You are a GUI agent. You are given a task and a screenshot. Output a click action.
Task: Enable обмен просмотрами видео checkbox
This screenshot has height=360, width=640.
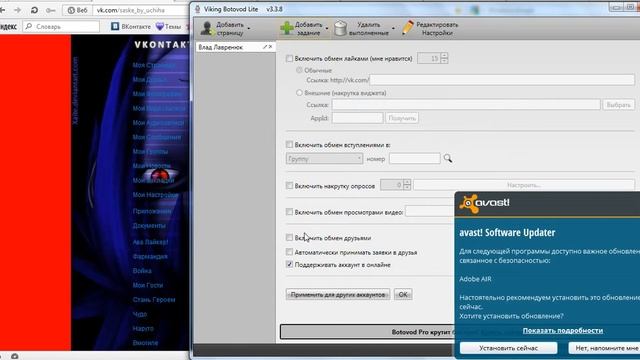pyautogui.click(x=289, y=212)
